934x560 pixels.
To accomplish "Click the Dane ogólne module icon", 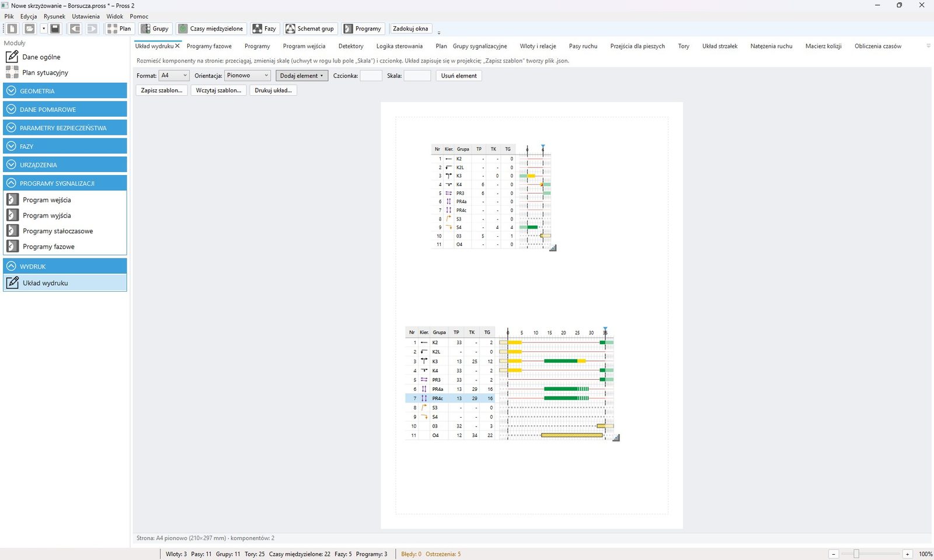I will 12,57.
